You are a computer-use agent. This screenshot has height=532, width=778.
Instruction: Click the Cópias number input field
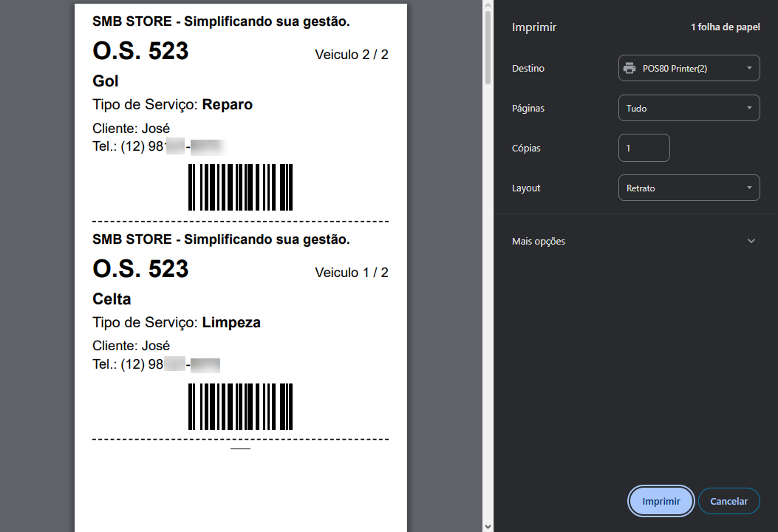644,148
